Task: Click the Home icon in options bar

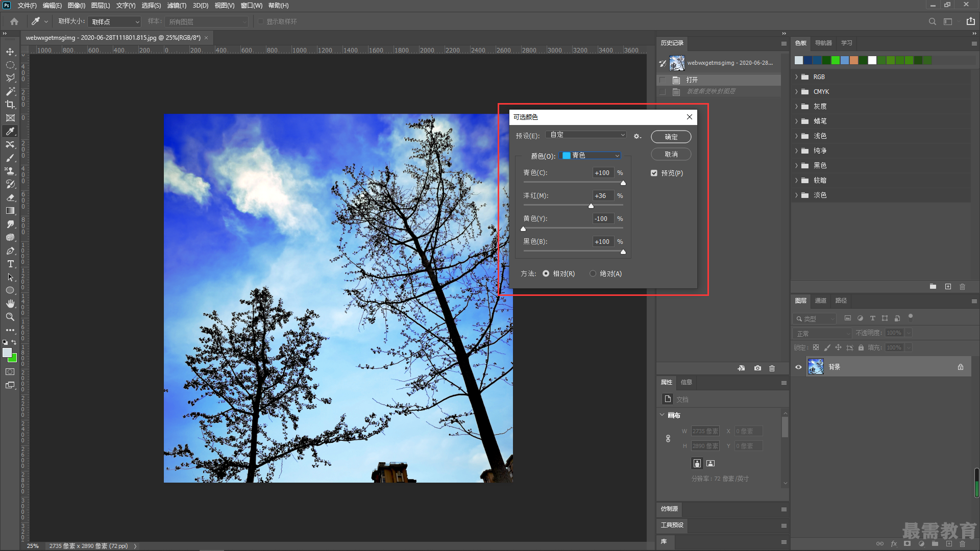Action: click(14, 21)
